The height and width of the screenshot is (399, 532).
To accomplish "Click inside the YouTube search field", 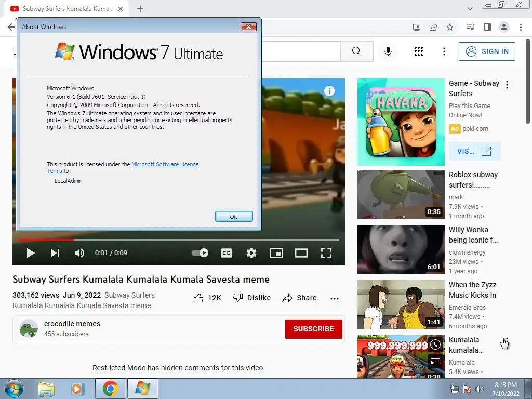I will click(x=301, y=51).
